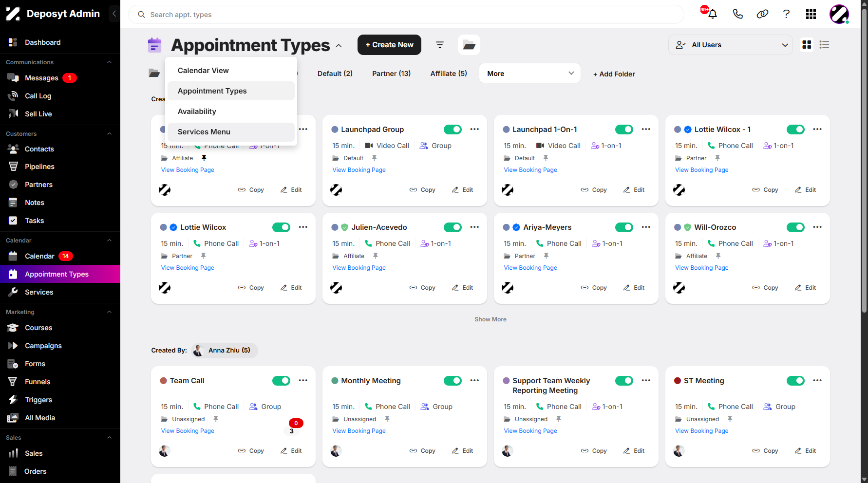The image size is (868, 483).
Task: Open the apps grid icon
Action: [811, 14]
